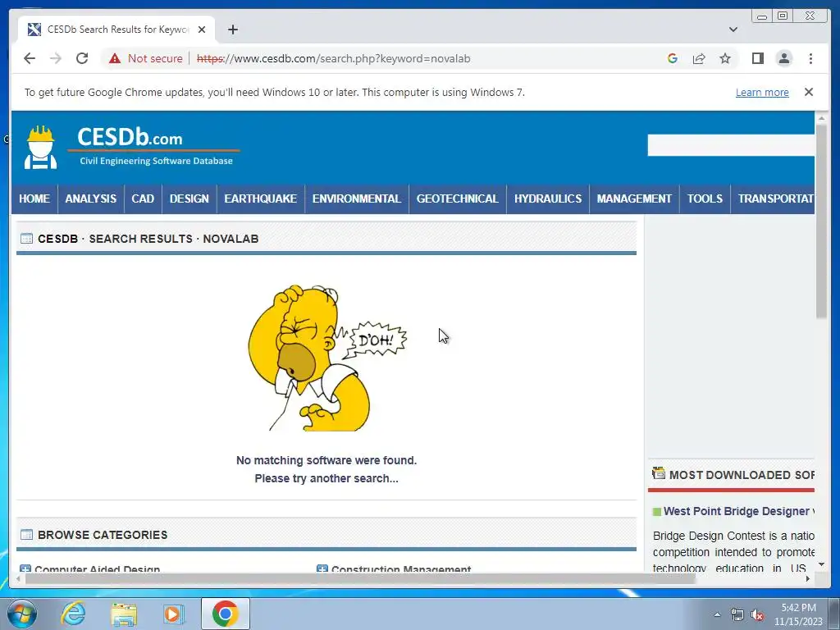Go back to the previous page
This screenshot has height=630, width=840.
click(x=30, y=58)
